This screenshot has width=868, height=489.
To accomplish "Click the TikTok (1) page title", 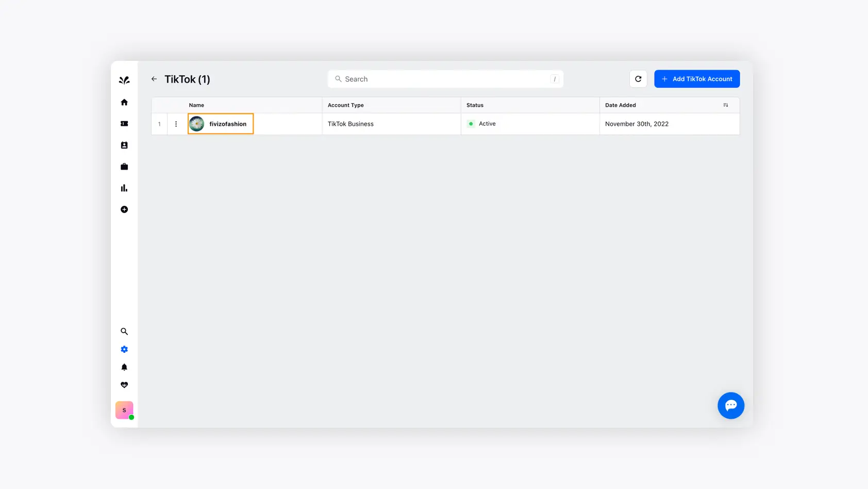I will (187, 79).
